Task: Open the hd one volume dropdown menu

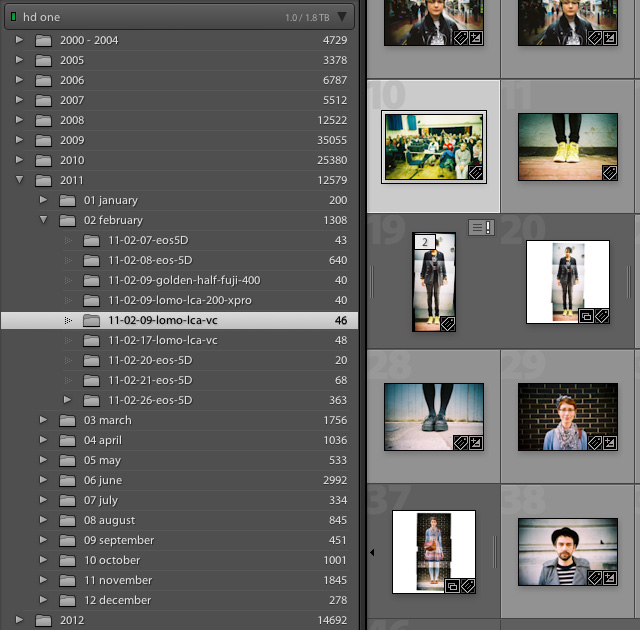Action: (342, 17)
